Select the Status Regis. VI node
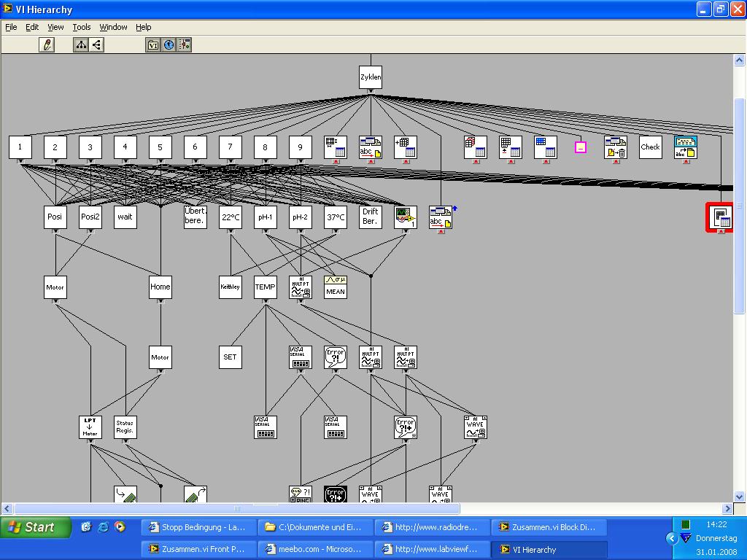 point(125,427)
